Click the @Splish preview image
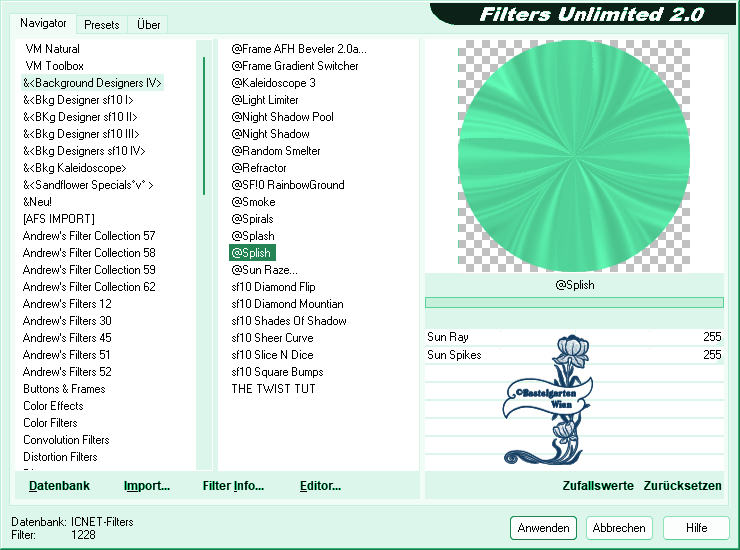740x550 pixels. (574, 156)
